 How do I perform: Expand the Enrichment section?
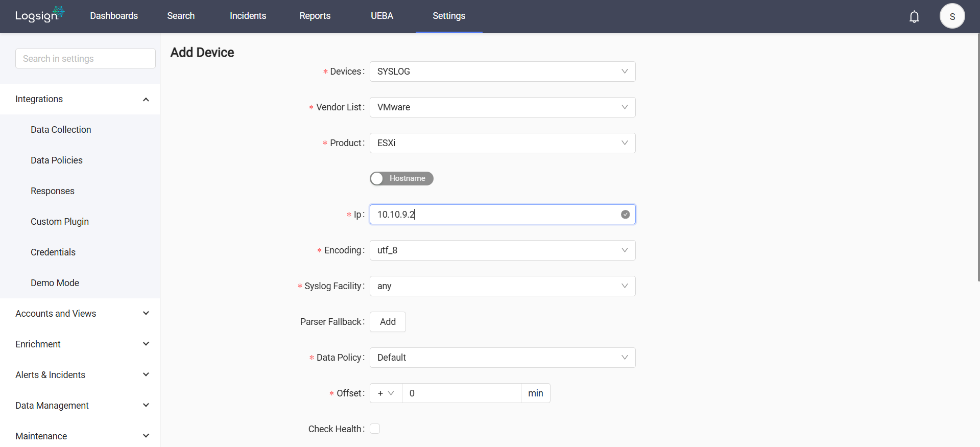80,344
